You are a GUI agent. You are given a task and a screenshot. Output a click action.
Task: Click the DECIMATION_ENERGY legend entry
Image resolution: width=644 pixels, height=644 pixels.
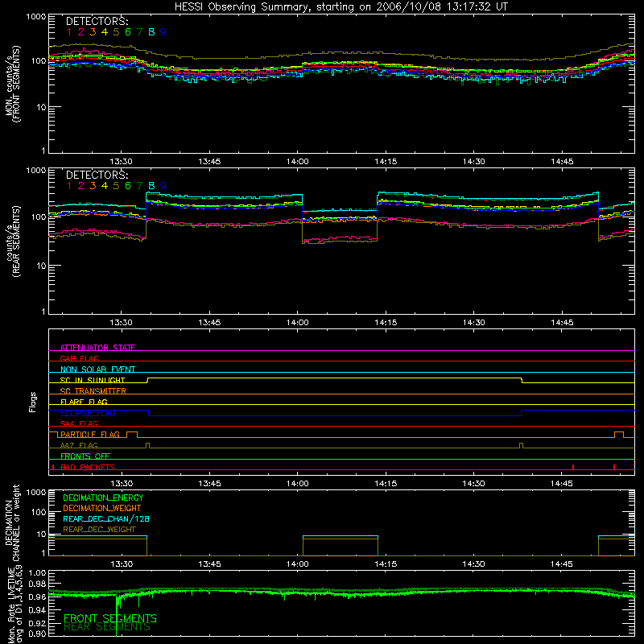(x=103, y=497)
